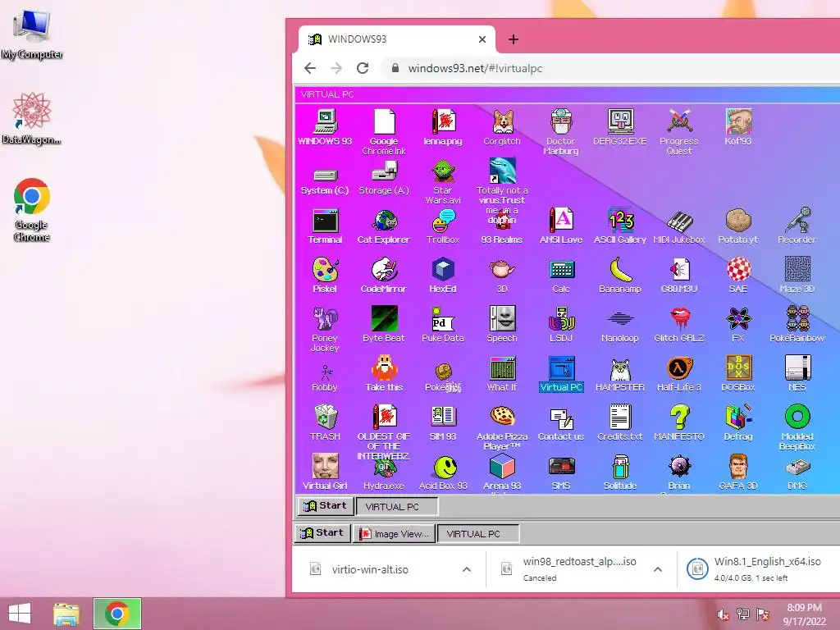Expand virtio-win-alt.iso download options chevron
Screen dimensions: 840x630
click(x=467, y=569)
